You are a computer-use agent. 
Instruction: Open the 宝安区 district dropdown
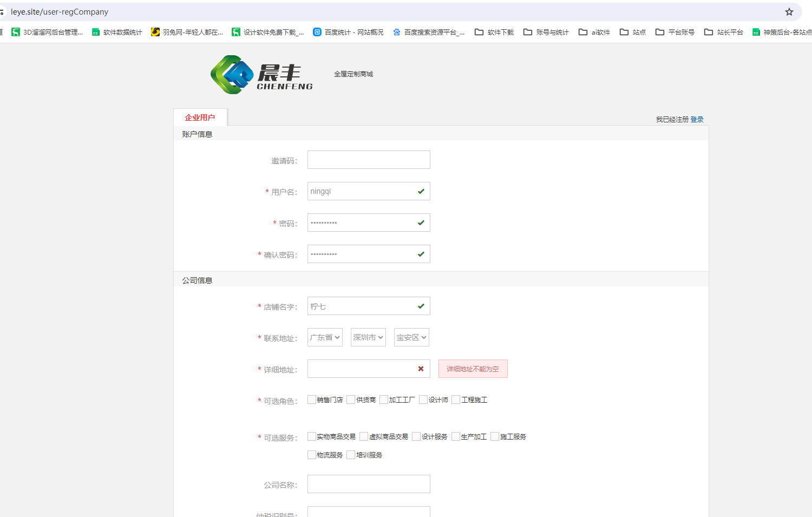pos(411,337)
